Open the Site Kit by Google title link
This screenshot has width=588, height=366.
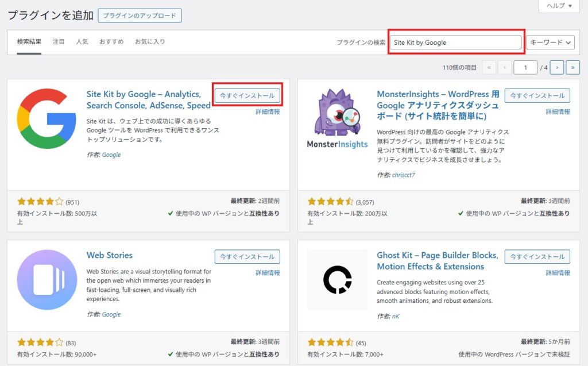pyautogui.click(x=149, y=99)
